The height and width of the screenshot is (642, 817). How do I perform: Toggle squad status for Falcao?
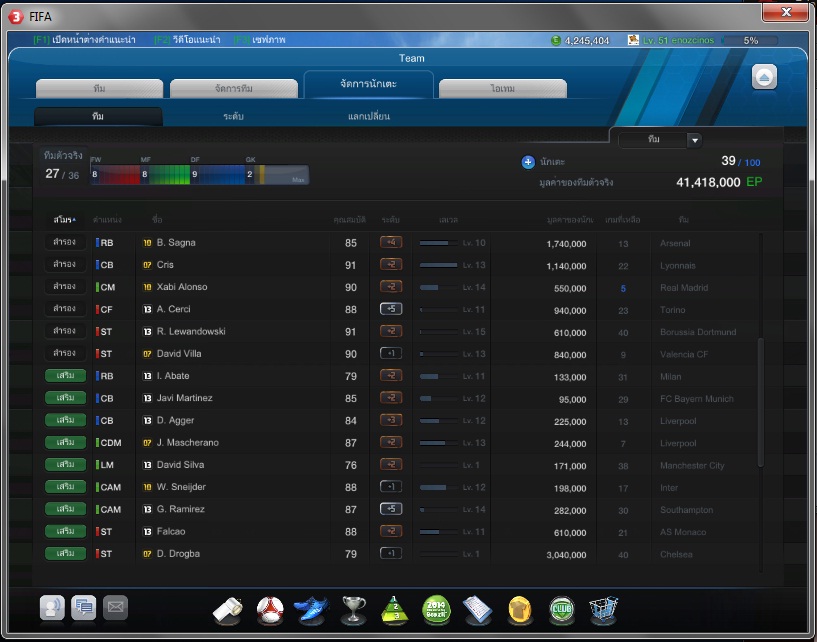(65, 531)
